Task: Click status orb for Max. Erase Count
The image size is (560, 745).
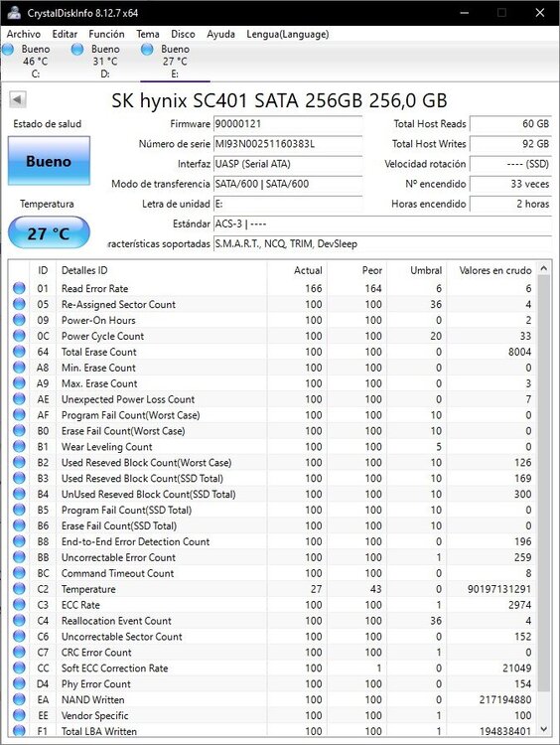Action: coord(20,383)
